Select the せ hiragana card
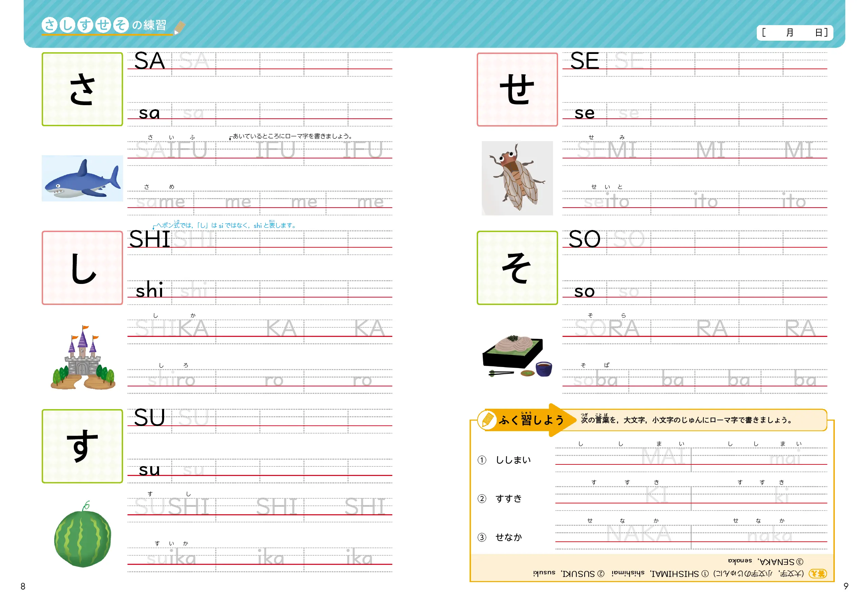Viewport: 868px width, 614px height. coord(517,89)
